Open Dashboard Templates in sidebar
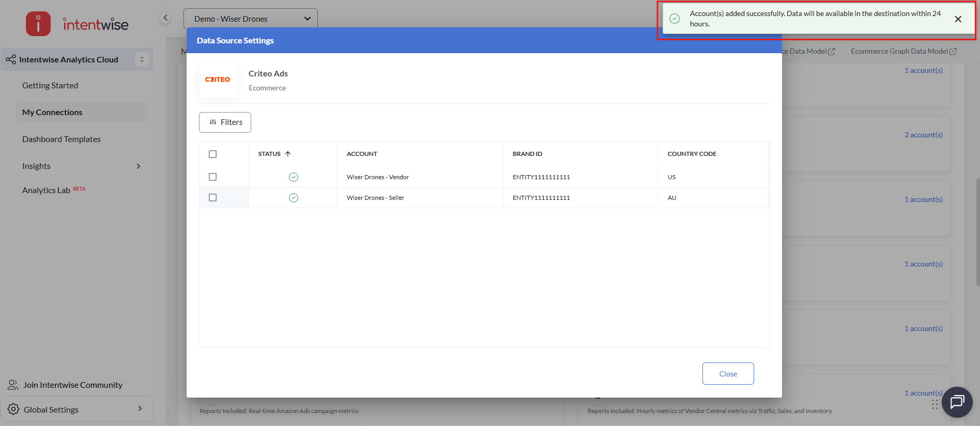980x426 pixels. (x=62, y=139)
